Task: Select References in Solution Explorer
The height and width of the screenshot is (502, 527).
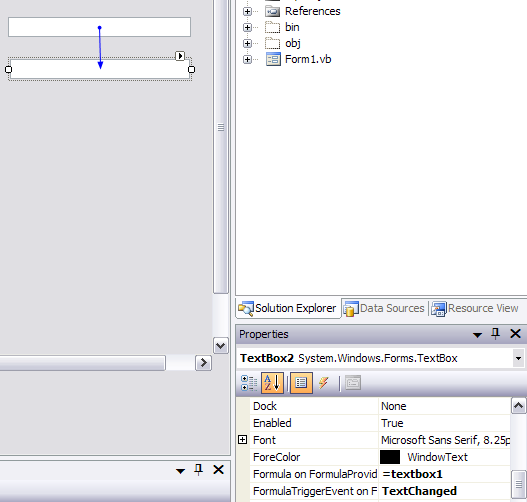Action: point(313,11)
